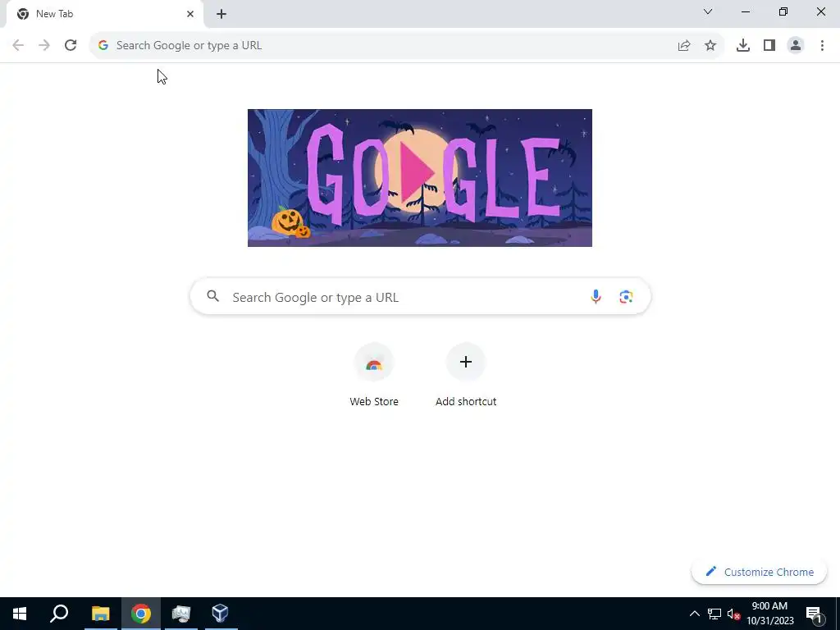840x630 pixels.
Task: Toggle the side panel icon
Action: tap(769, 46)
